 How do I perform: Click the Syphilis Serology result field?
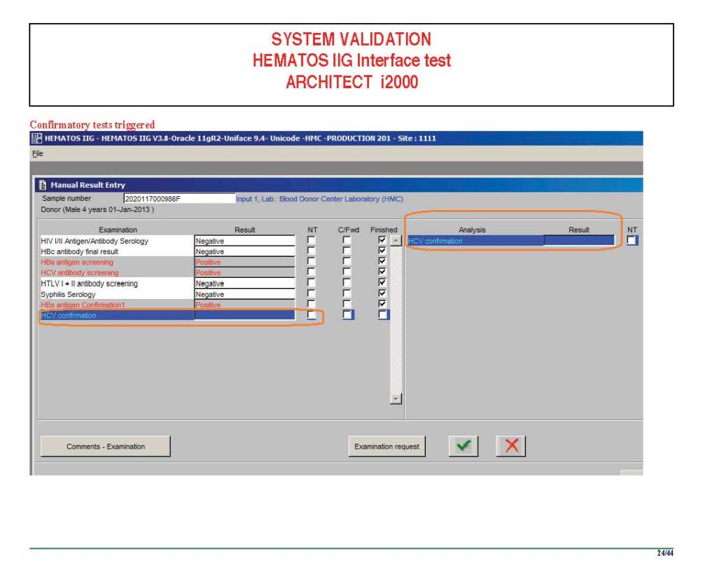tap(244, 295)
